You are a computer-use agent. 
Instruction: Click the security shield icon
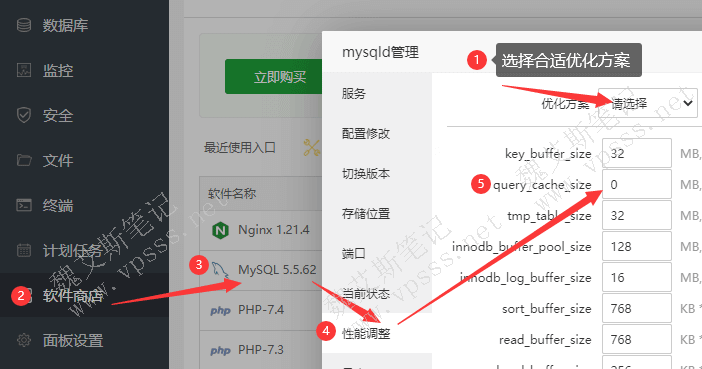[24, 115]
